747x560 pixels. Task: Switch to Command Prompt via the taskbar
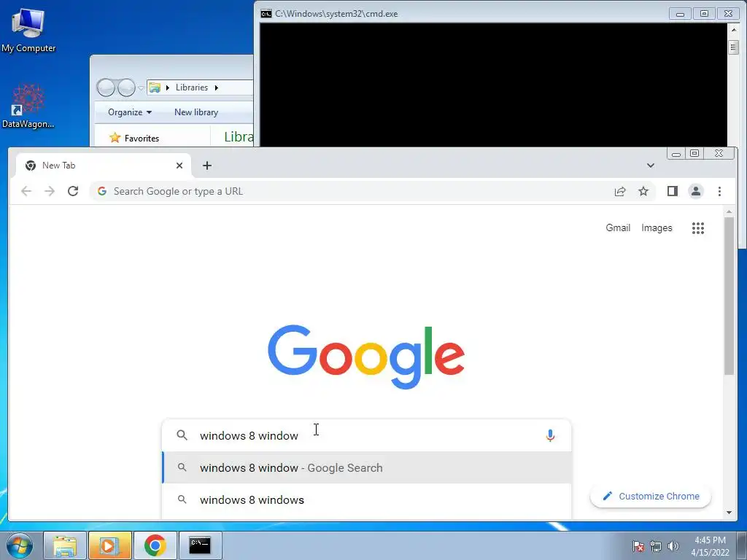tap(200, 545)
